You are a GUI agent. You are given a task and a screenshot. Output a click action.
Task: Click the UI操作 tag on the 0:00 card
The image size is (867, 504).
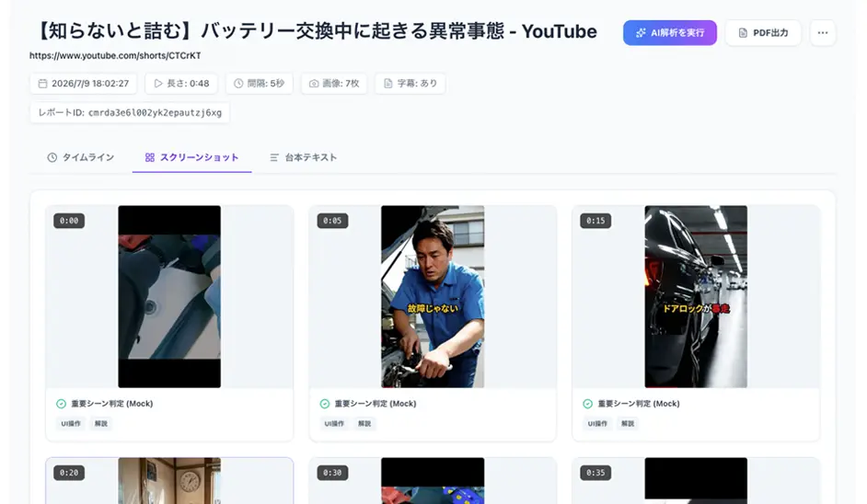(x=71, y=424)
